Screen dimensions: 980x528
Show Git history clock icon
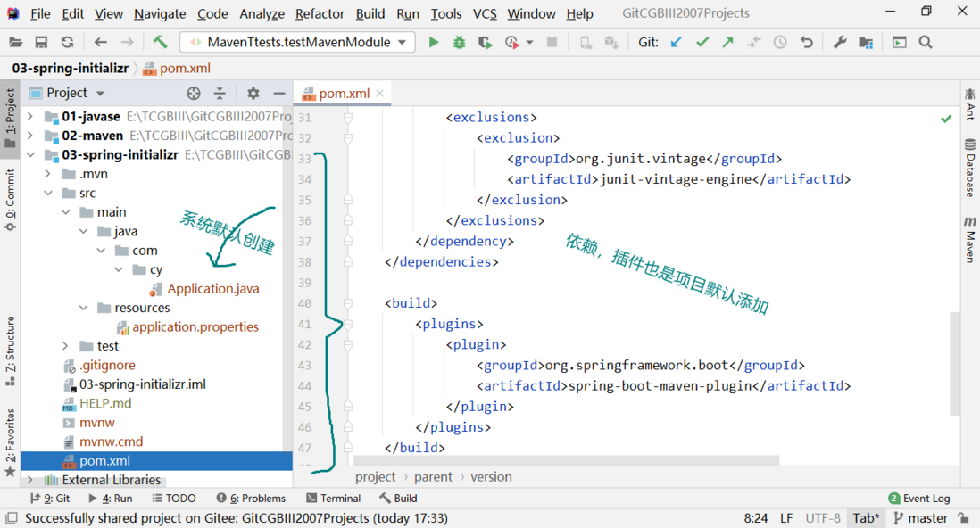(780, 43)
